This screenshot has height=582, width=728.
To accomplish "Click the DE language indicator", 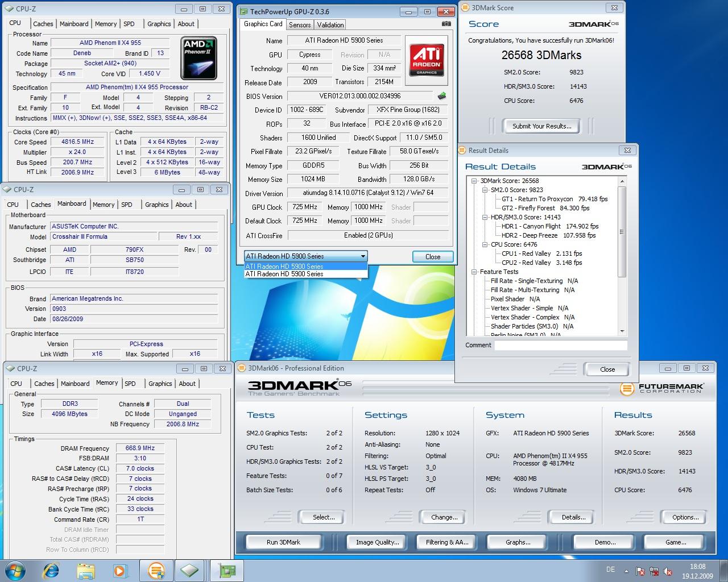I will [x=610, y=569].
